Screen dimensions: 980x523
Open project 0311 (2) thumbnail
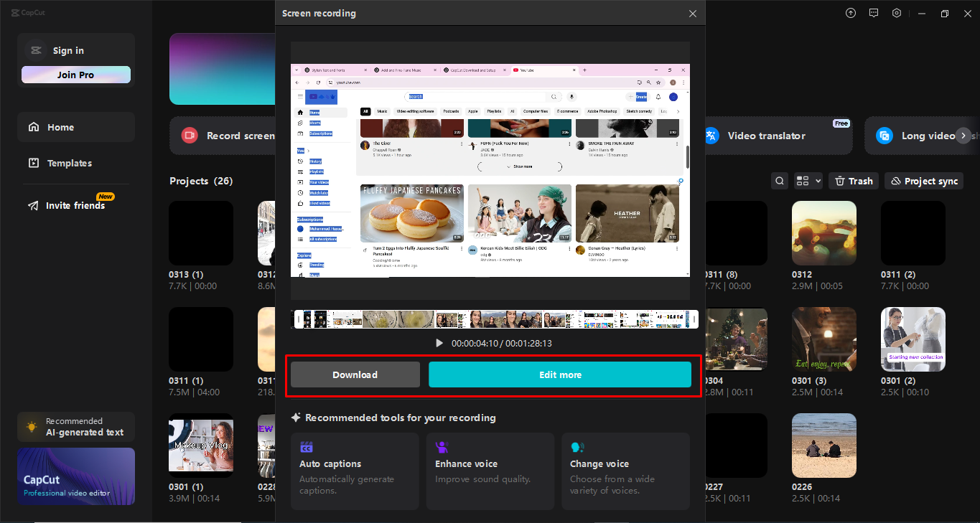[x=913, y=233]
